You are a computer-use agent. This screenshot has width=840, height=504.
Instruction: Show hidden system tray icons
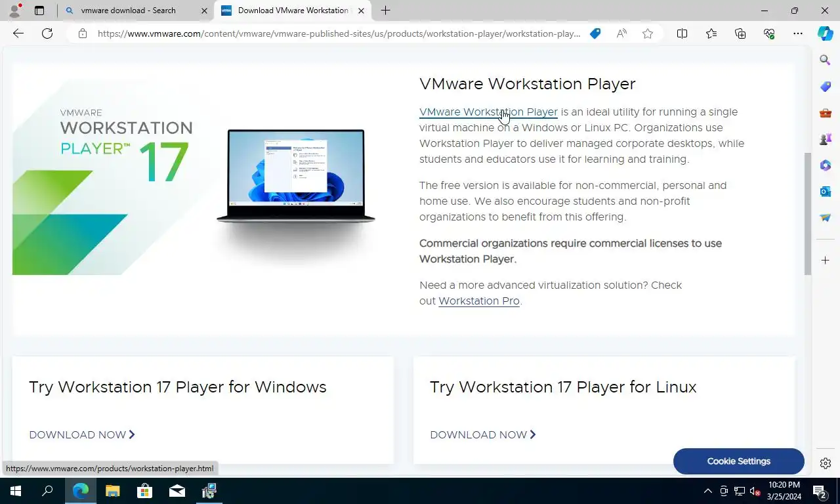[707, 491]
